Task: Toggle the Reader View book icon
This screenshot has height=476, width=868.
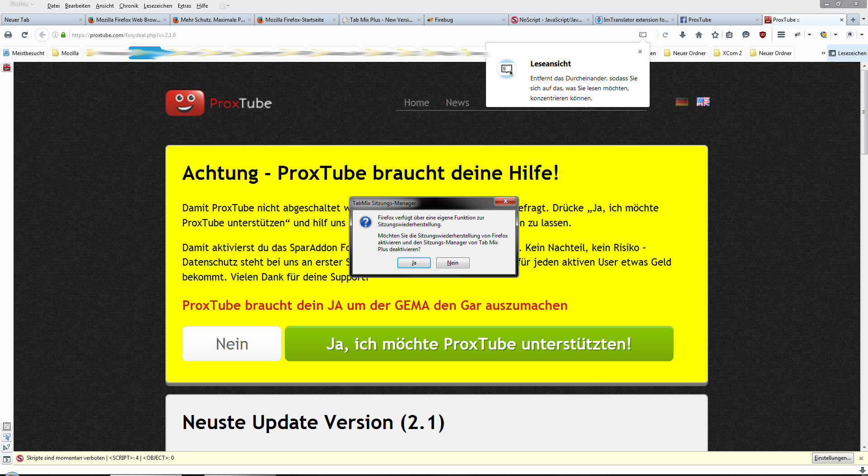Action: [x=643, y=35]
